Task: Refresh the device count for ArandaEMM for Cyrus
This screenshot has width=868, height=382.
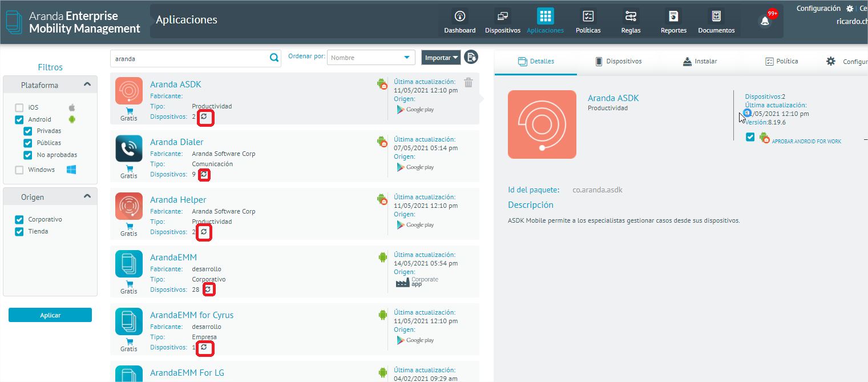Action: [204, 348]
